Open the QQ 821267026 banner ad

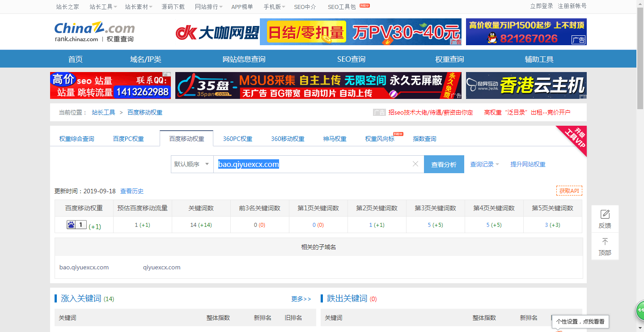coord(526,32)
